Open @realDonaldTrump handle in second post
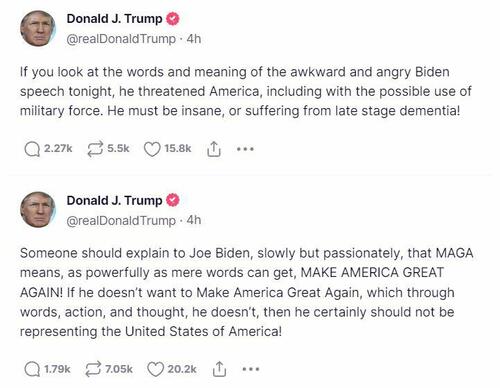 point(121,220)
